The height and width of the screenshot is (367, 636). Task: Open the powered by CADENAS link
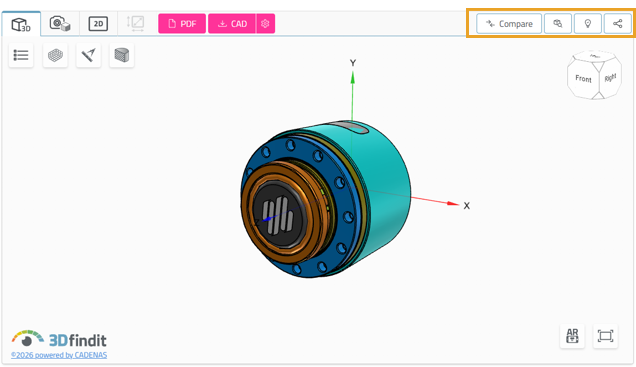point(59,355)
